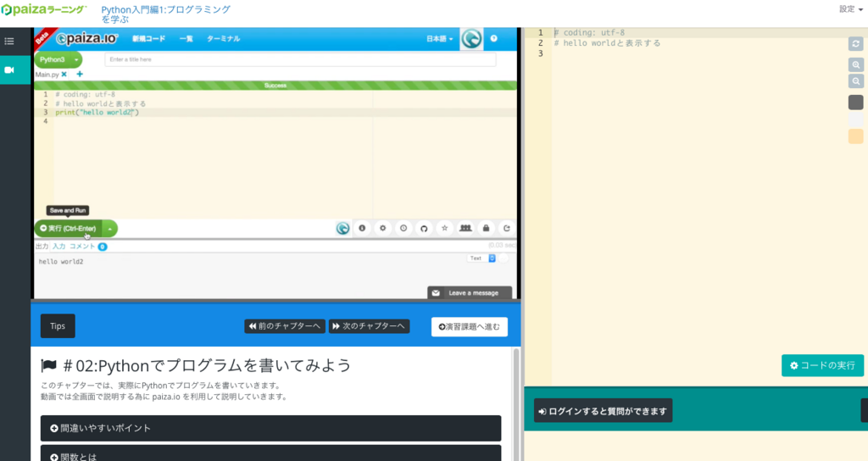Click the 実行 (Ctrl-Enter) button
This screenshot has height=461, width=868.
[68, 228]
